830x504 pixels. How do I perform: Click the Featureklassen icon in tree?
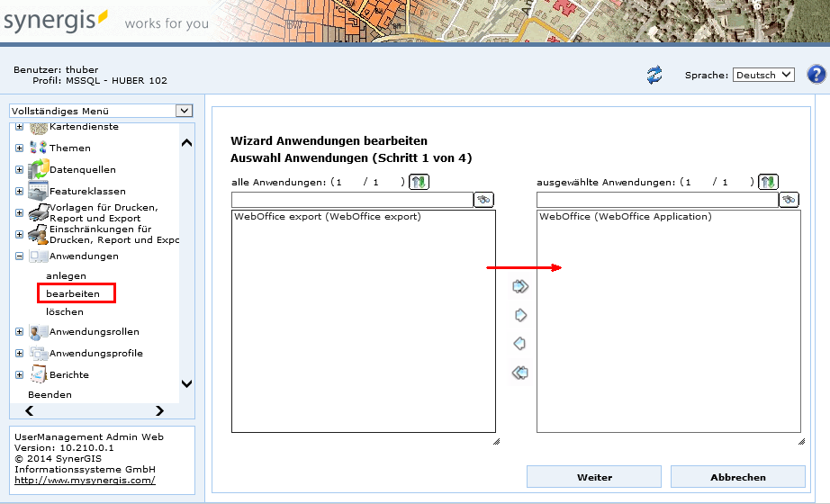point(38,191)
